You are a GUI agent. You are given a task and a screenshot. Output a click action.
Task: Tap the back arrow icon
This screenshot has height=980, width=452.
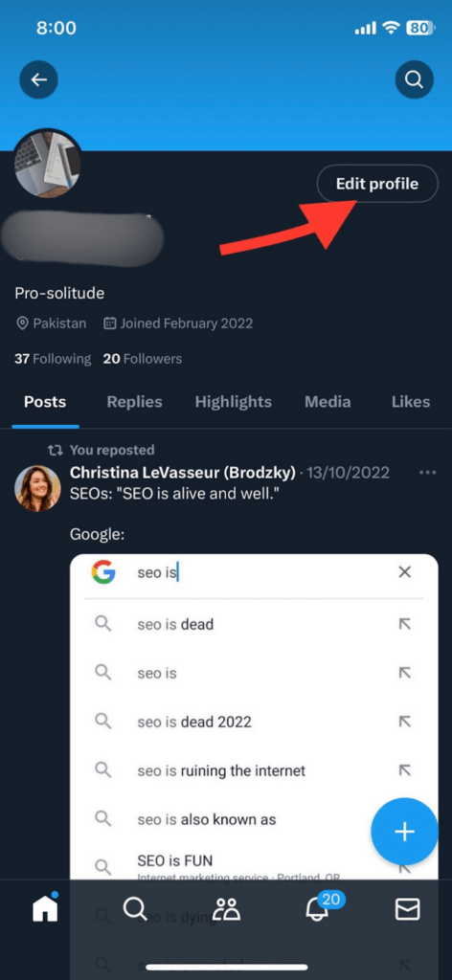38,79
